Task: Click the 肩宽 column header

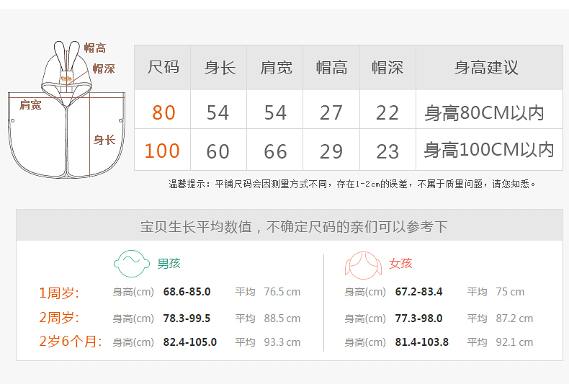Action: click(276, 68)
